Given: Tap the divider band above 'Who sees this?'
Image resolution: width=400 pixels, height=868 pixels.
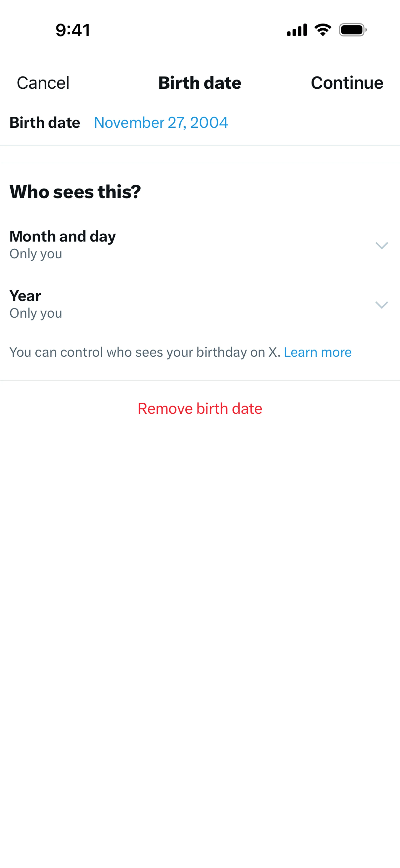Looking at the screenshot, I should coord(200,154).
